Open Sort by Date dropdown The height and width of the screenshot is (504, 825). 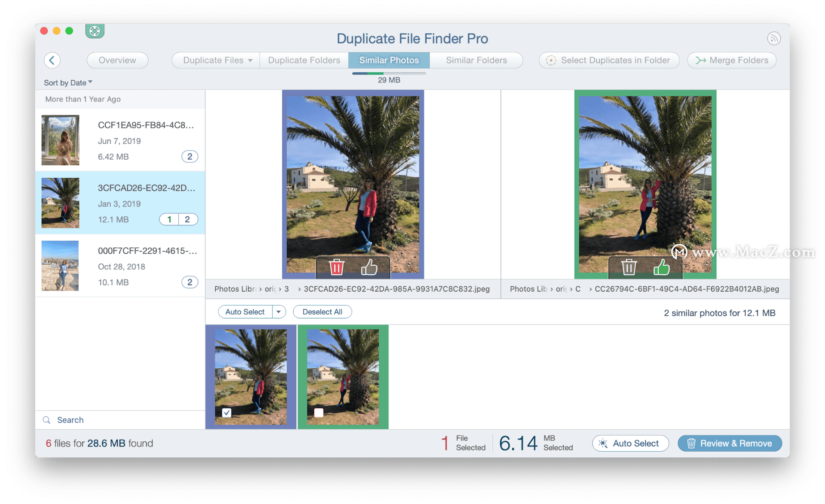click(x=68, y=82)
